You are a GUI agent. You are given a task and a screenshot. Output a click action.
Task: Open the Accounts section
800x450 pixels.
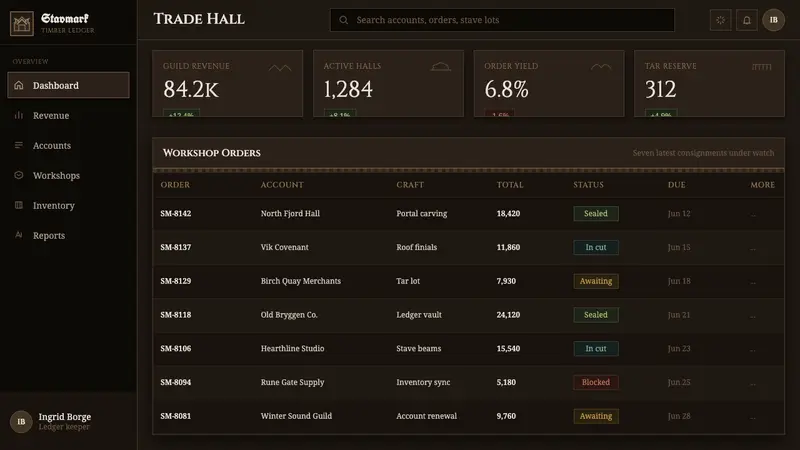tap(68, 145)
